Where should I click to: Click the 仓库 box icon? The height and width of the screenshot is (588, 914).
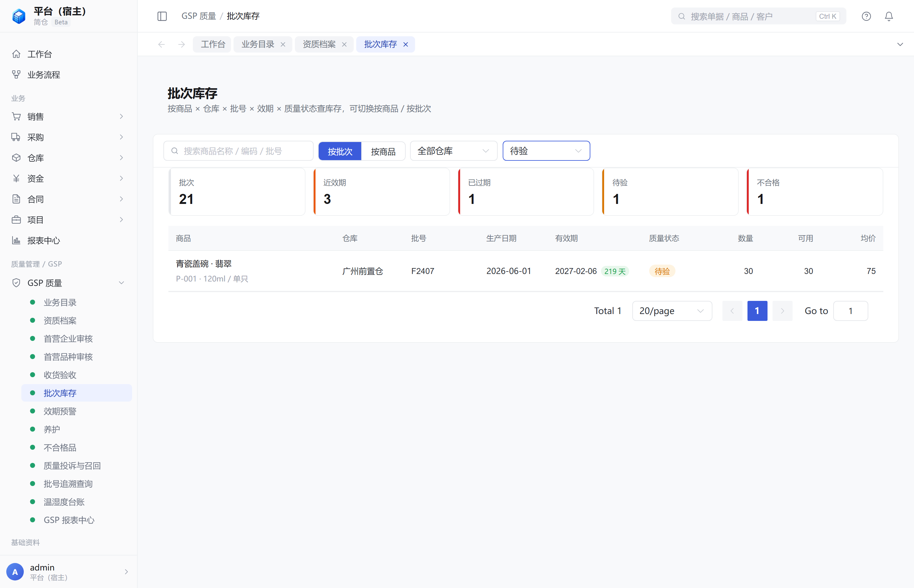[x=16, y=158]
